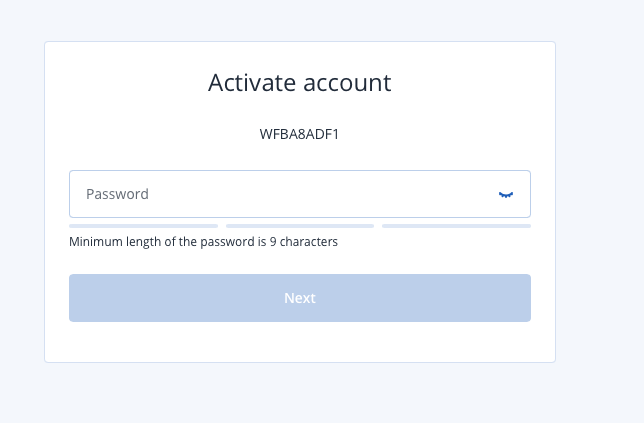The width and height of the screenshot is (644, 423).
Task: Click the Activate account heading
Action: coord(300,83)
